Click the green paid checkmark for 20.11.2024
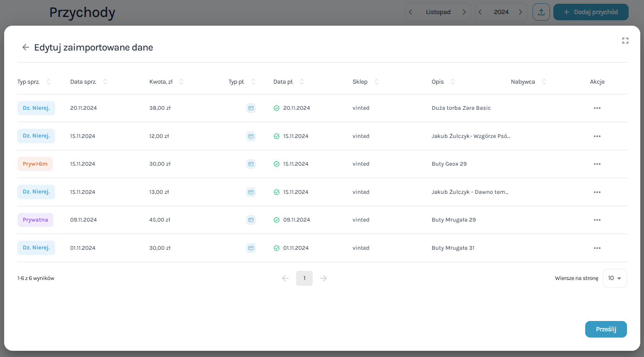 (x=277, y=108)
